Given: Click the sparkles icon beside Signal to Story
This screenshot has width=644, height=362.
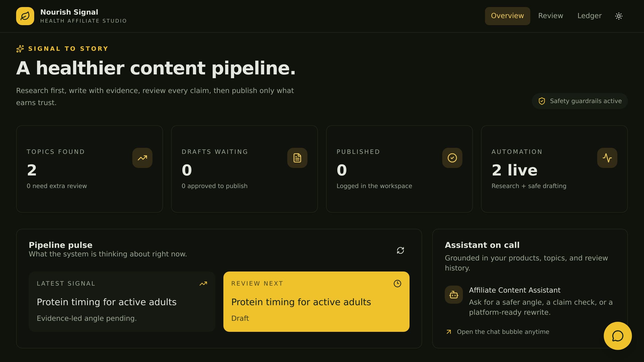Looking at the screenshot, I should click(20, 49).
